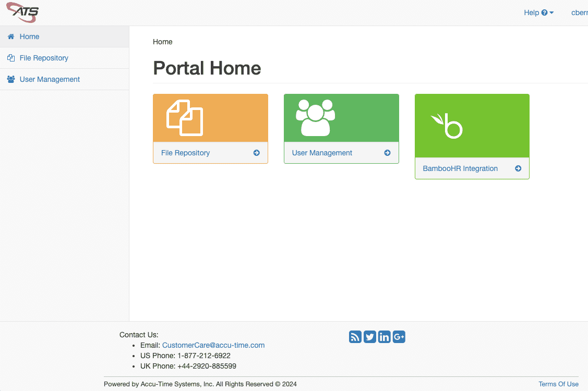Click the arrow icon beside User Management card label
The image size is (588, 391).
pyautogui.click(x=387, y=153)
